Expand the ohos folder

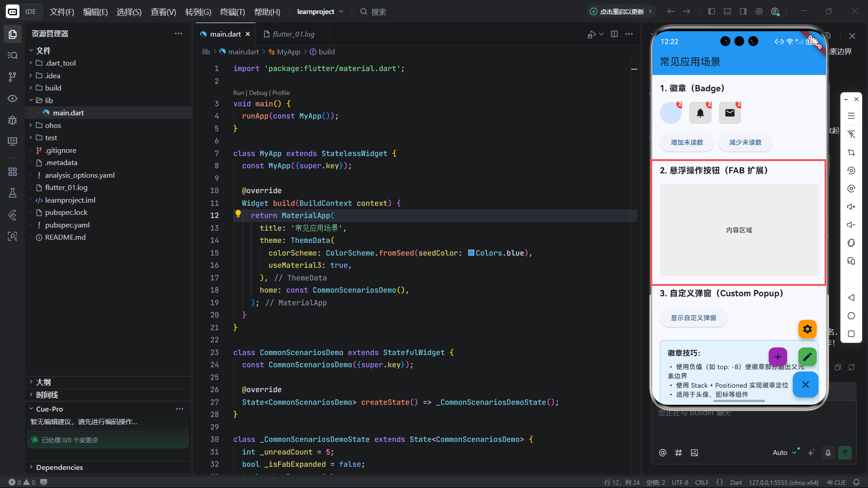click(53, 125)
